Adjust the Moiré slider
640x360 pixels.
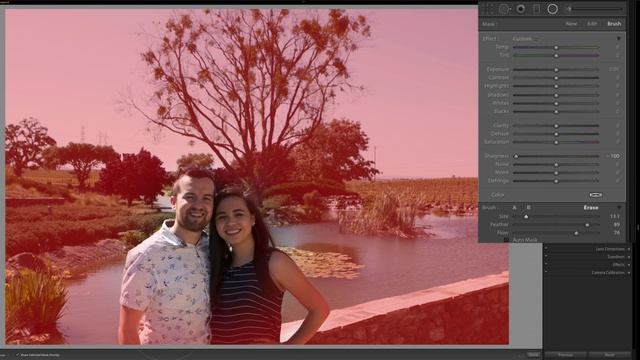tap(556, 173)
